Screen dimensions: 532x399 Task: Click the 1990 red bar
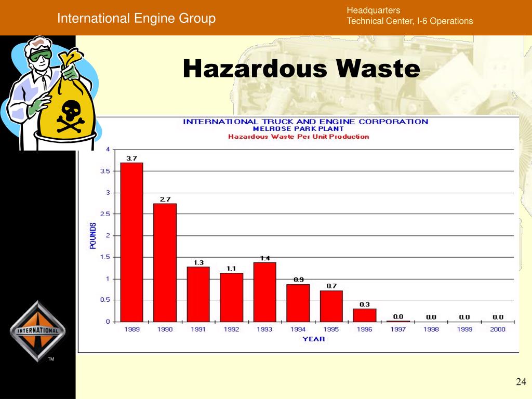tap(165, 262)
